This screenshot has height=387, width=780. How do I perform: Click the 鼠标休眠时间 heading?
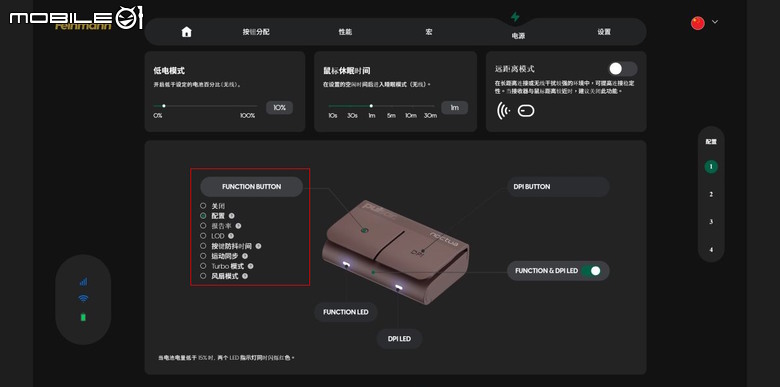(346, 71)
